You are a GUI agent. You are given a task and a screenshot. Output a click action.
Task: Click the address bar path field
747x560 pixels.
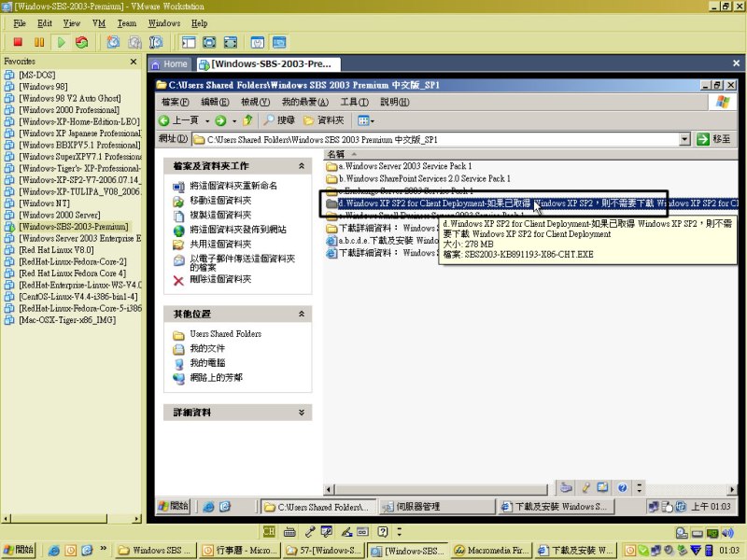pyautogui.click(x=436, y=139)
